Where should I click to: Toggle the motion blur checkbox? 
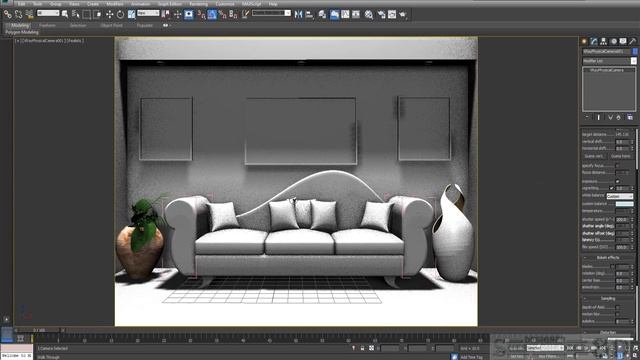(x=617, y=314)
